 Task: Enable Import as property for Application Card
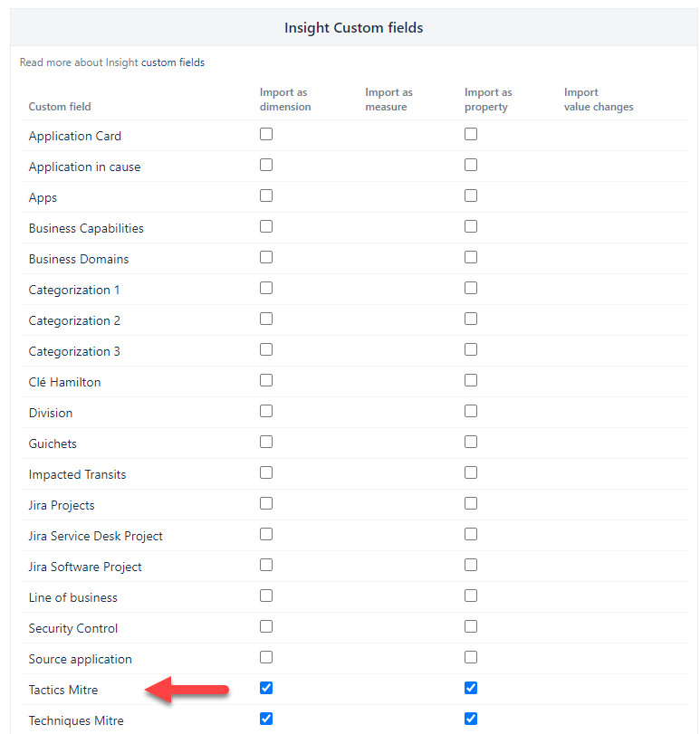click(x=471, y=134)
